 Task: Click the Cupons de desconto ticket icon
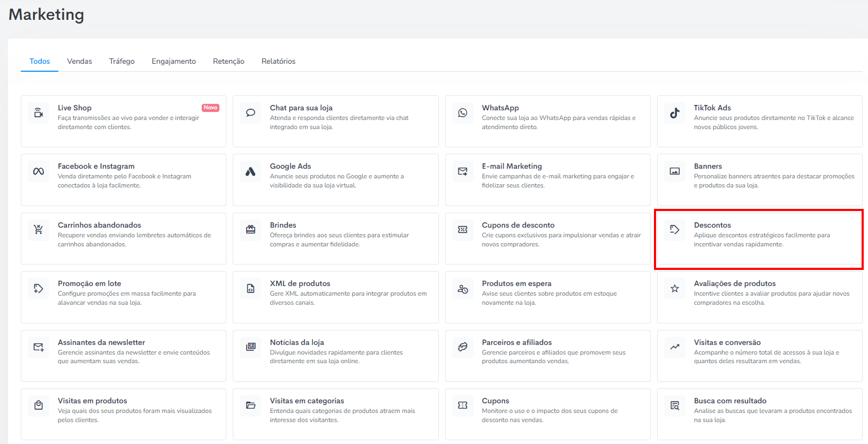click(x=463, y=230)
